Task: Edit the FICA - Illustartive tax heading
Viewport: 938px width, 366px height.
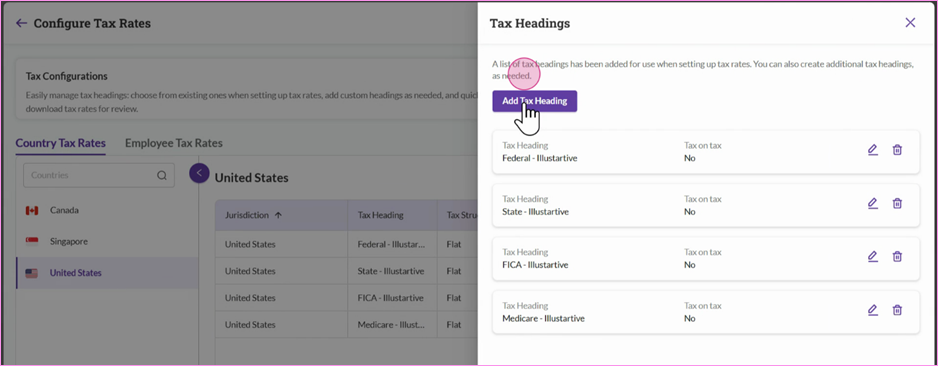Action: [x=873, y=257]
